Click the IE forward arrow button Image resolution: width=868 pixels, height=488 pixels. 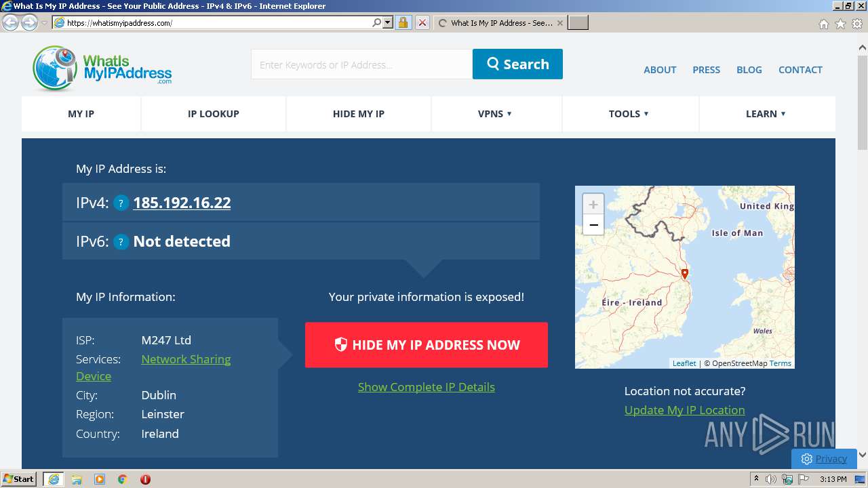[x=29, y=23]
